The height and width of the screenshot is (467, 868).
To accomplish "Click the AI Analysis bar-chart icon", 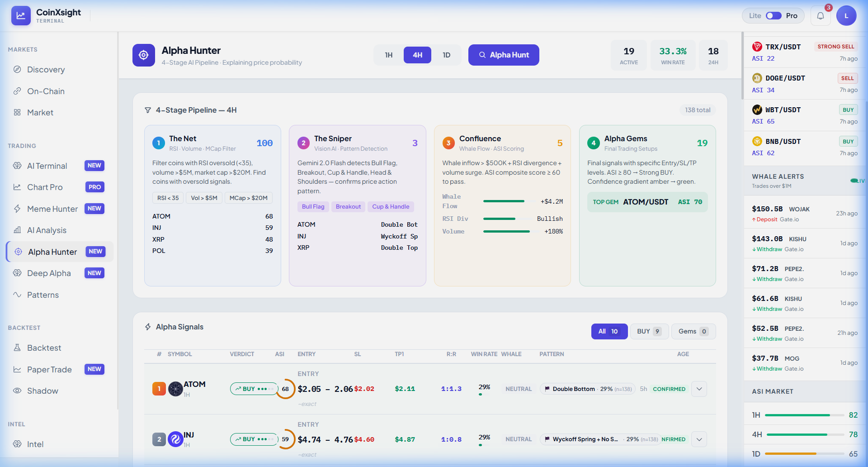I will pyautogui.click(x=17, y=230).
